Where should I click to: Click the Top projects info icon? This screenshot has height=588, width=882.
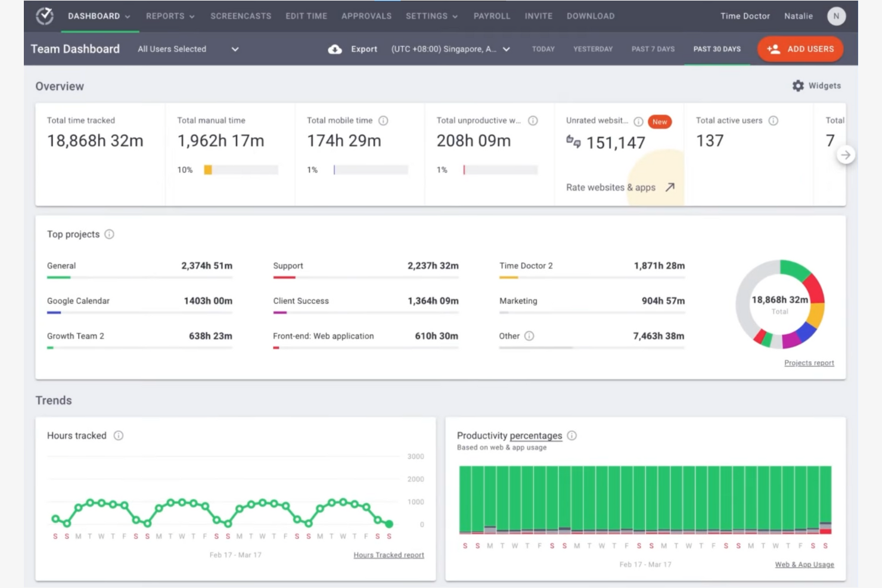point(109,234)
